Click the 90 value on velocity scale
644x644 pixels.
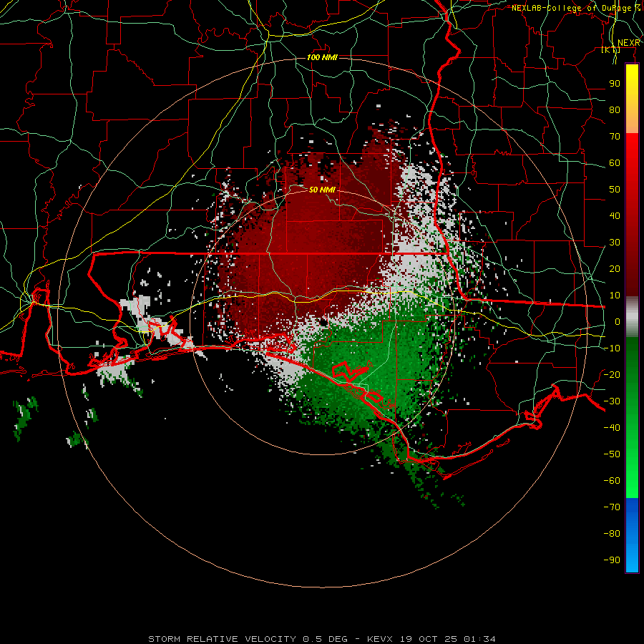615,84
